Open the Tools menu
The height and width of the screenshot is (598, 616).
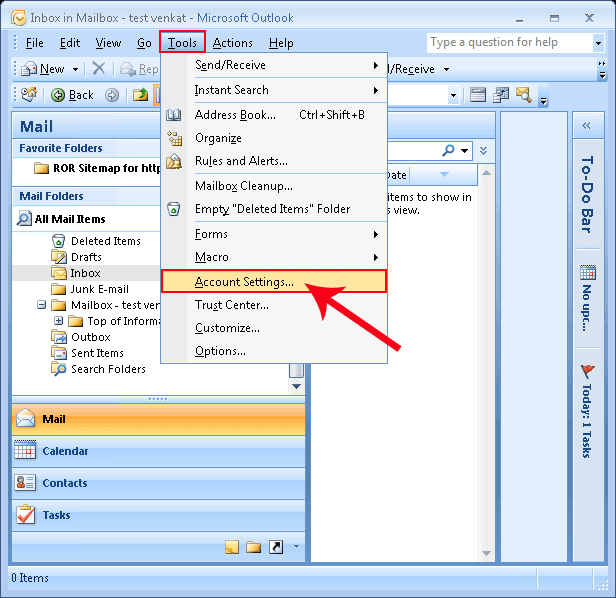(x=182, y=42)
